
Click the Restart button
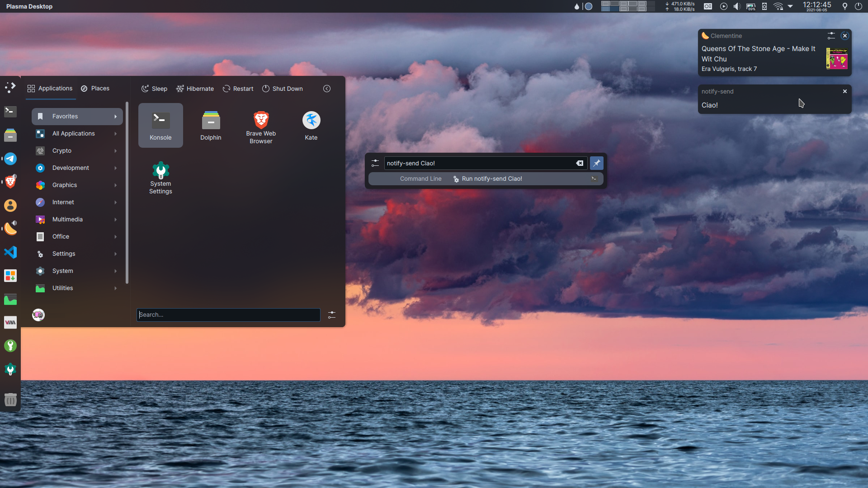click(x=238, y=89)
